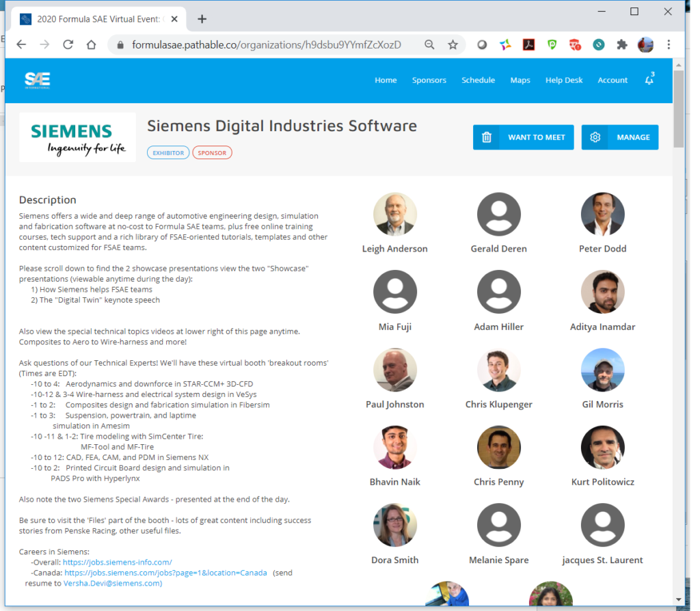Open the Adobe Acrobat extension icon

coord(528,44)
